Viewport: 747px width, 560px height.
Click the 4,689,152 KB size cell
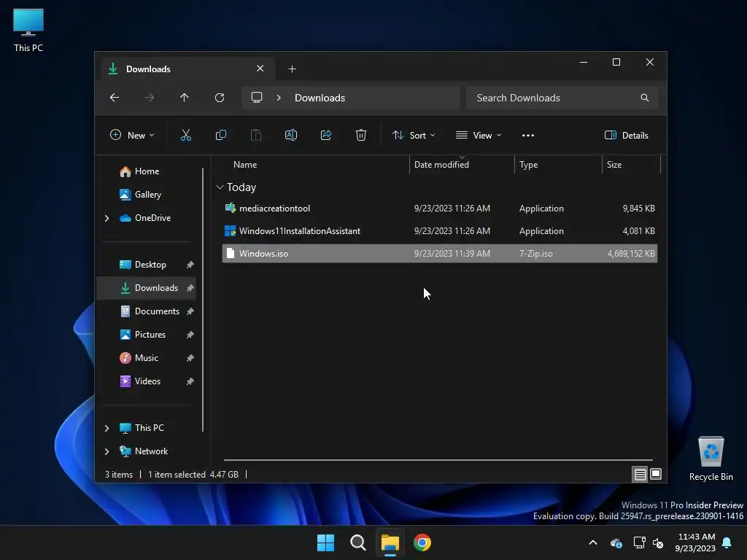(x=631, y=254)
